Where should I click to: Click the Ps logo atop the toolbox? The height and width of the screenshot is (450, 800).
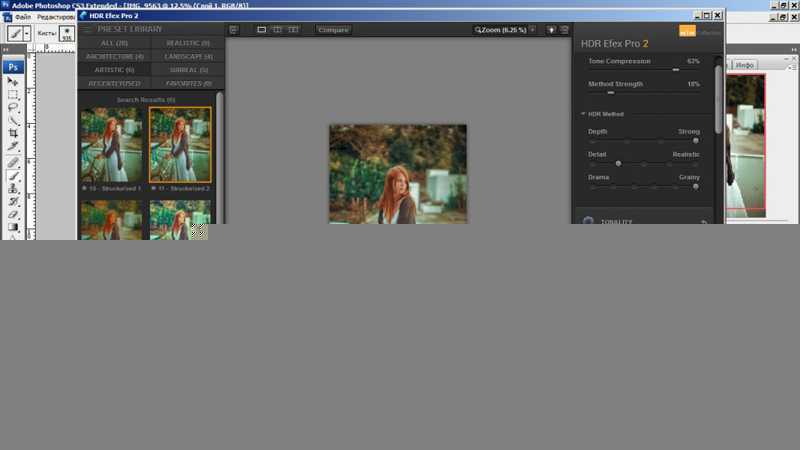13,67
